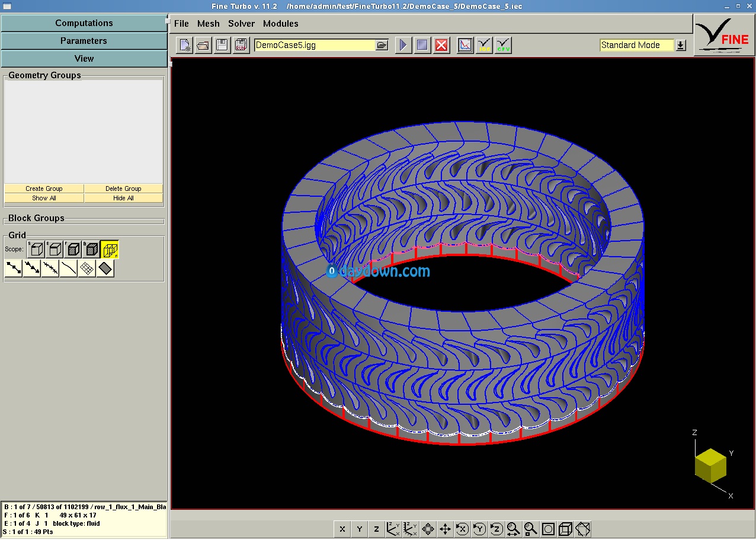This screenshot has width=756, height=540.
Task: Set grid scope to Block (B cube)
Action: point(91,249)
